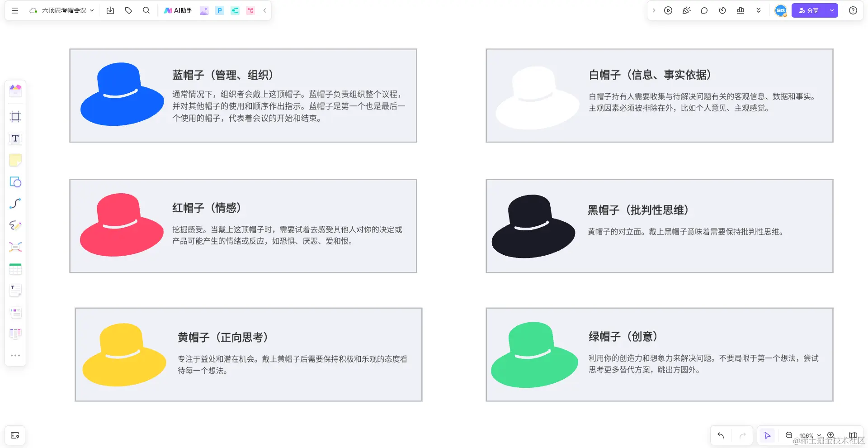Viewport: 868px width, 448px height.
Task: Open the hamburger main menu
Action: [15, 10]
